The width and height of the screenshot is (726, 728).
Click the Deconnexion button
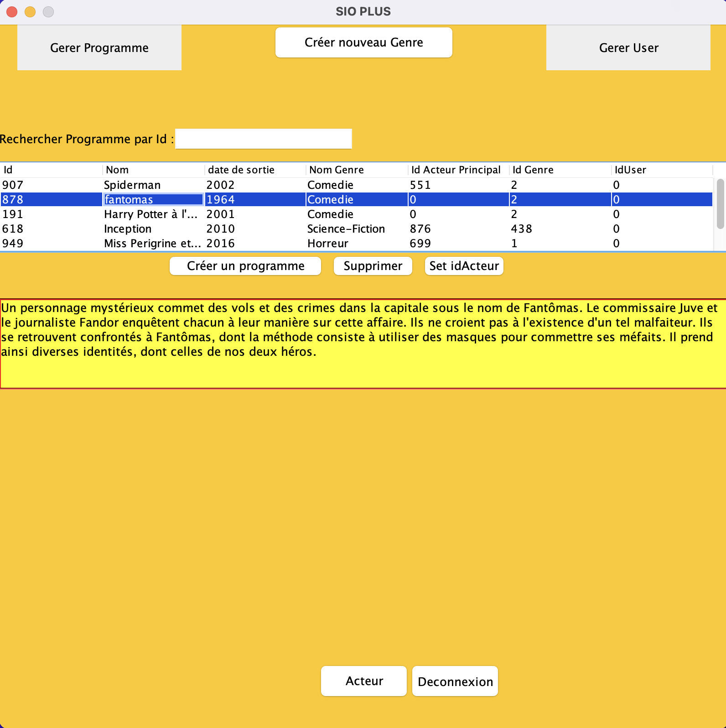pos(455,681)
